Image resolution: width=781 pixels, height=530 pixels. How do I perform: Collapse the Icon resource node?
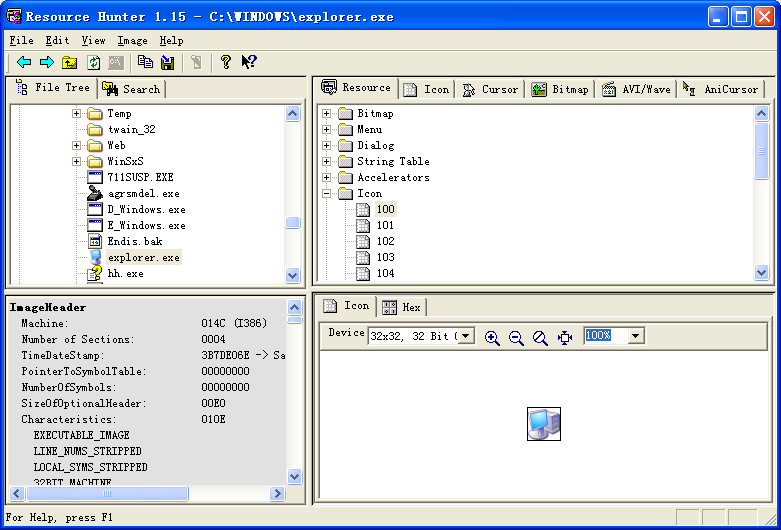click(326, 193)
